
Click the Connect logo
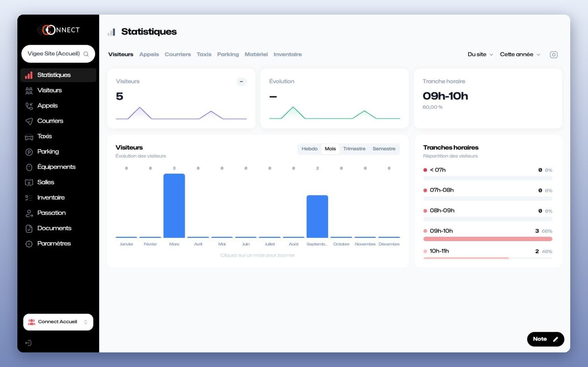click(58, 30)
